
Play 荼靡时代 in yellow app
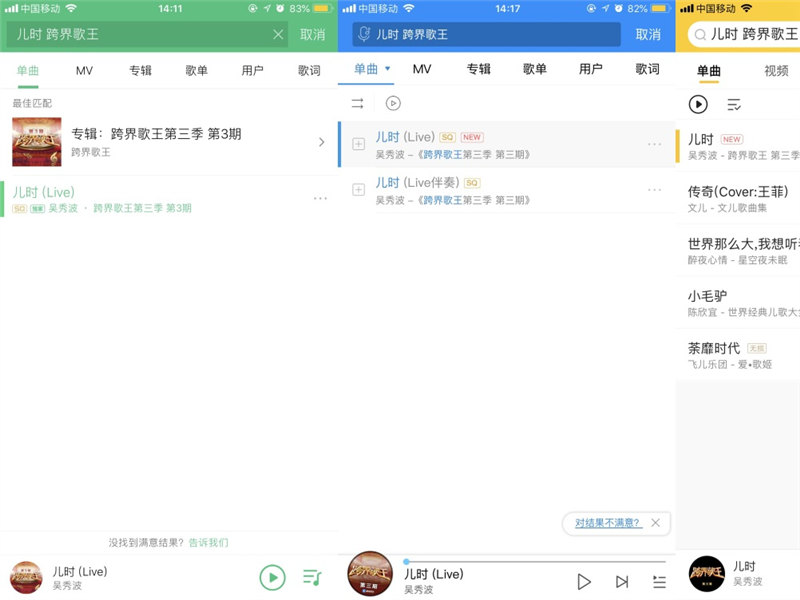738,355
